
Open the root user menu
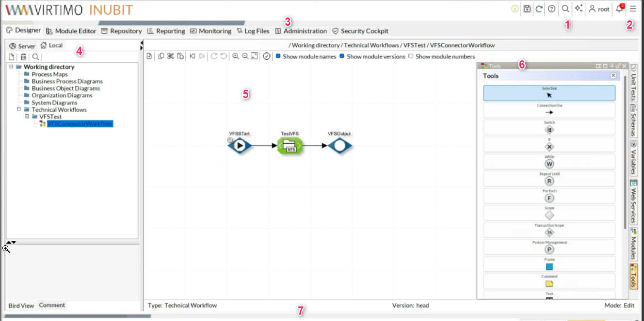598,8
